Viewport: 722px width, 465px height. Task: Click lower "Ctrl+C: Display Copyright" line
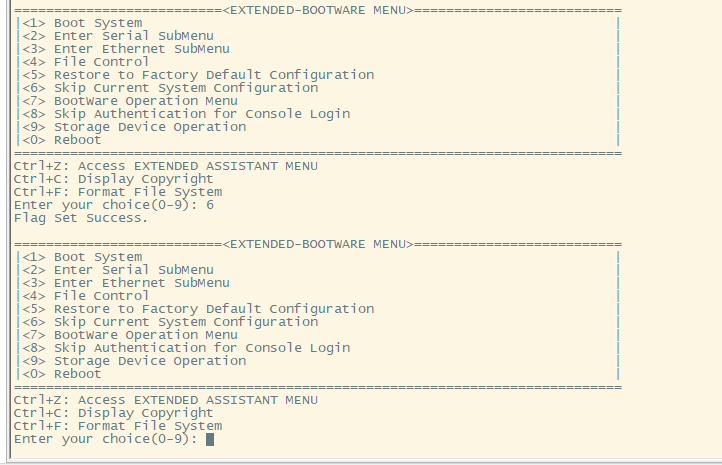click(x=113, y=413)
